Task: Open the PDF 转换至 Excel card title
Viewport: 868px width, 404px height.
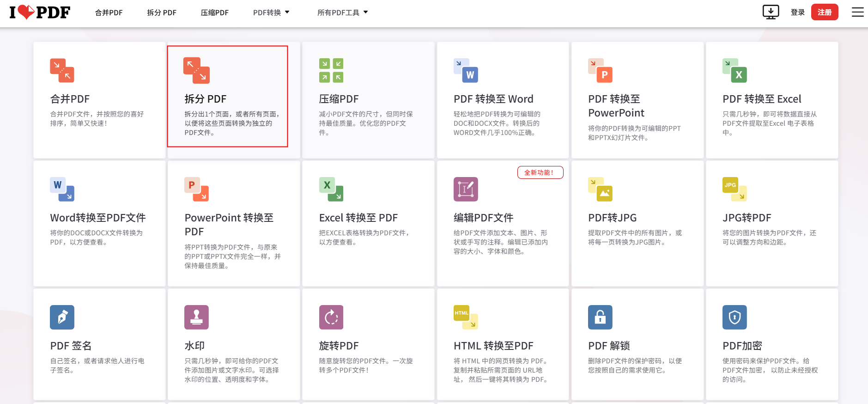Action: point(762,99)
